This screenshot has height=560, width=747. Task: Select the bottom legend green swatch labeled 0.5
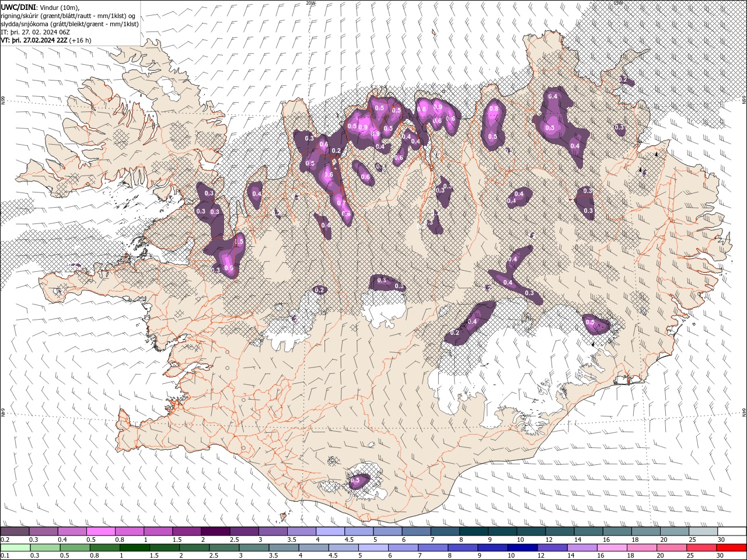tap(75, 547)
